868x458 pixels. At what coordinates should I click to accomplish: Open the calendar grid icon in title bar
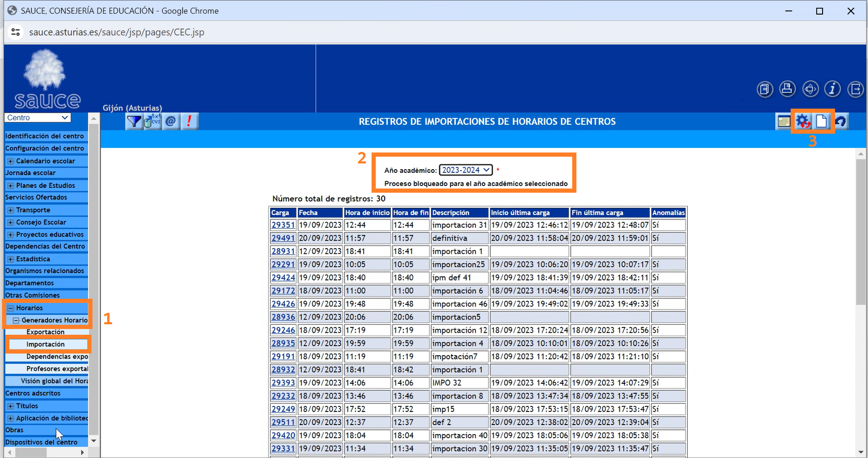[784, 122]
